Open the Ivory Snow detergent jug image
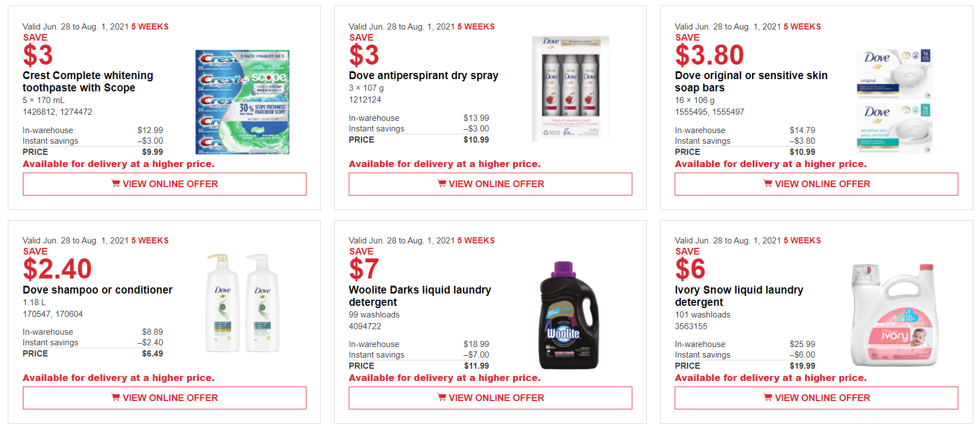Image resolution: width=980 pixels, height=430 pixels. pyautogui.click(x=894, y=315)
